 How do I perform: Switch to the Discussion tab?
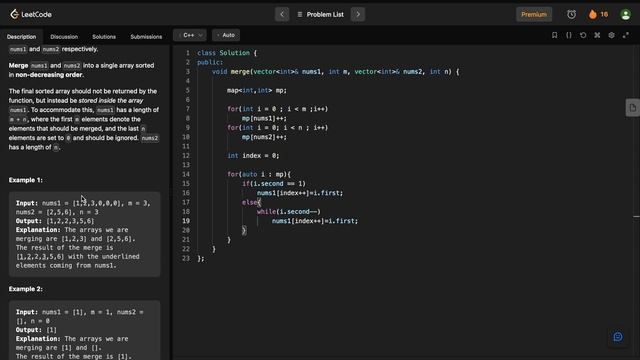click(x=64, y=37)
